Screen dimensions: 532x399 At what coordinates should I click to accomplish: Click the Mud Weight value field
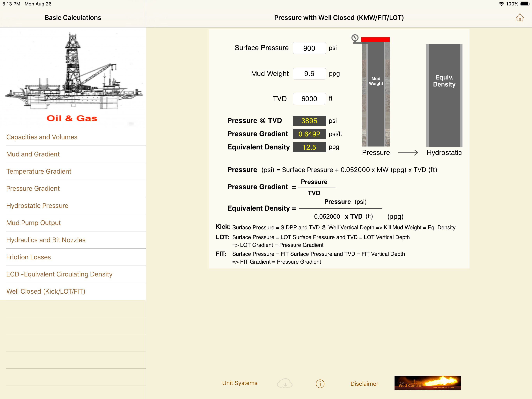click(309, 74)
